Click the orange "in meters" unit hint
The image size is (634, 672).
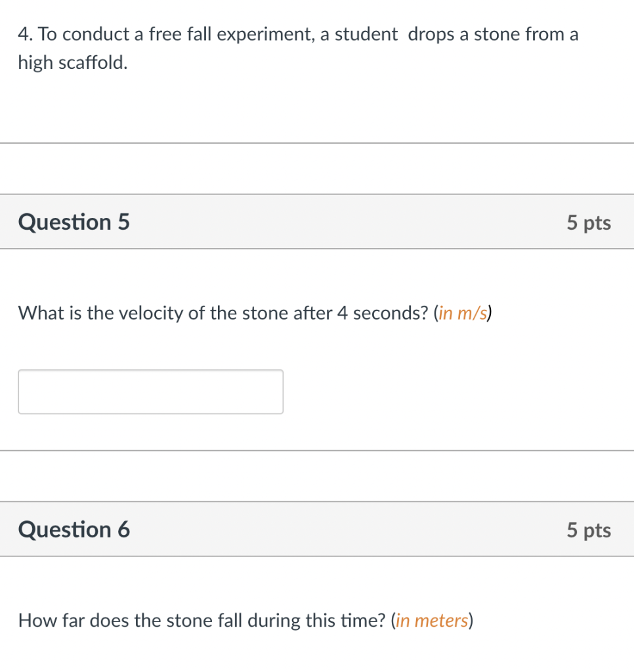(x=432, y=620)
